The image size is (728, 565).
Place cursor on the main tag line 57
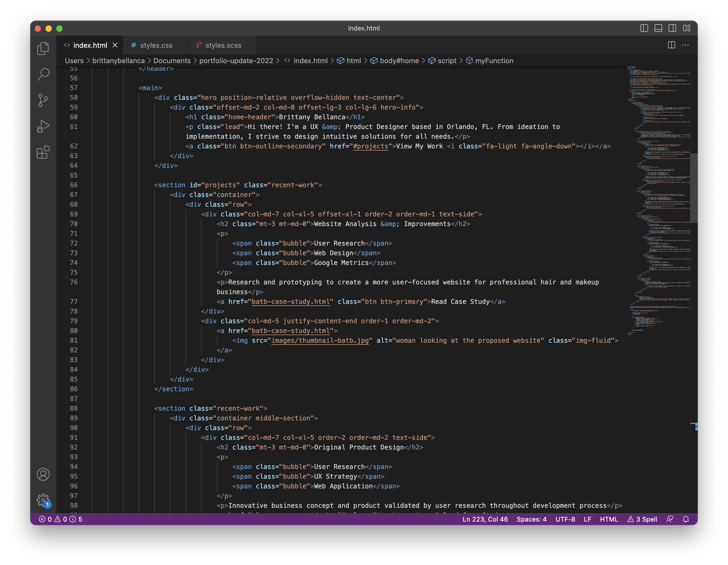click(x=150, y=88)
